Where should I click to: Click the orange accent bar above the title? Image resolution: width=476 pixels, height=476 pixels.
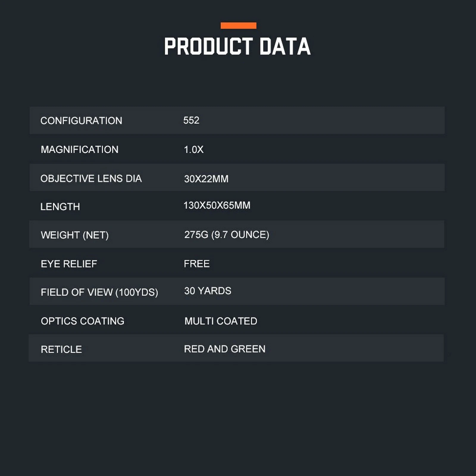pos(238,26)
